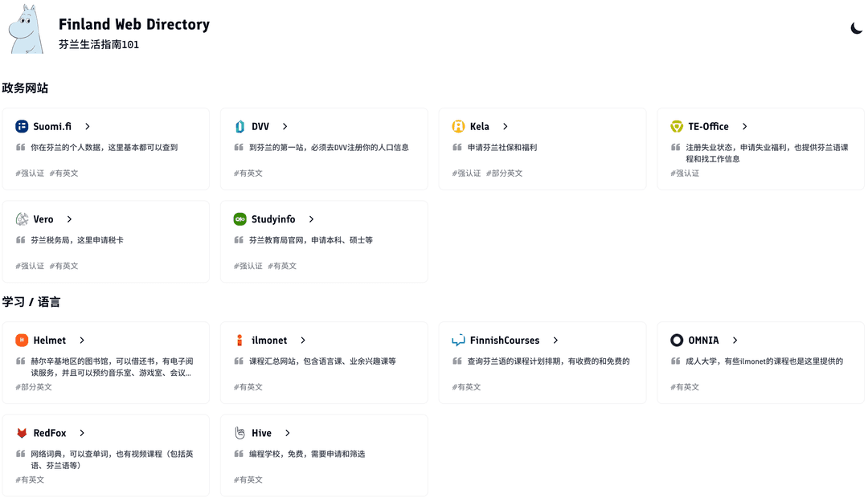Screen dimensions: 868x502
Task: Click #有英文 tag on FinnishCourses card
Action: point(467,387)
